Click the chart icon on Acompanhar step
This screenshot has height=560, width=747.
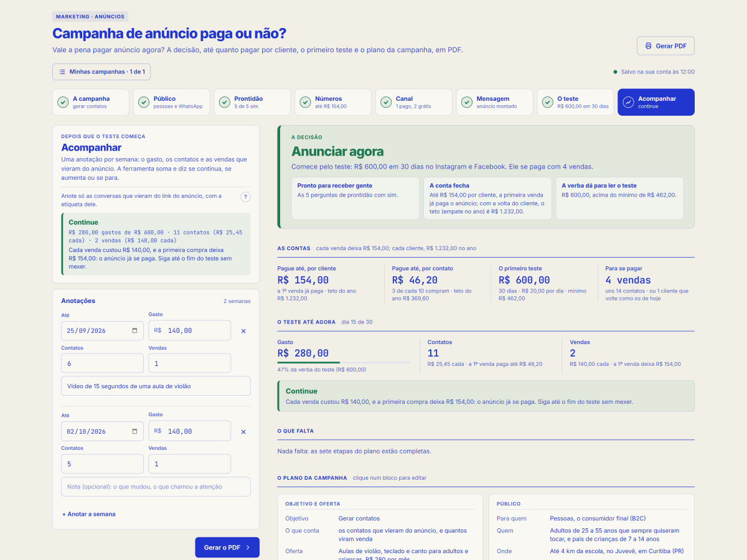[x=628, y=102]
